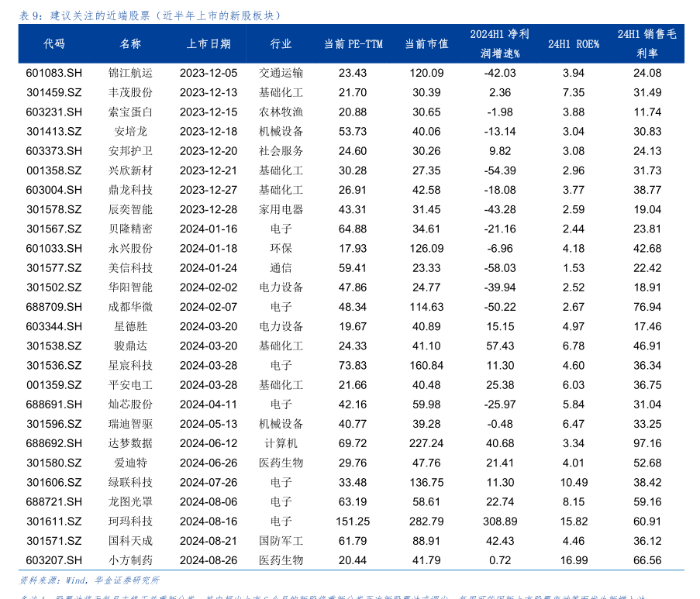700x599 pixels.
Task: Select the 24H1 ROE% column header
Action: click(x=573, y=44)
